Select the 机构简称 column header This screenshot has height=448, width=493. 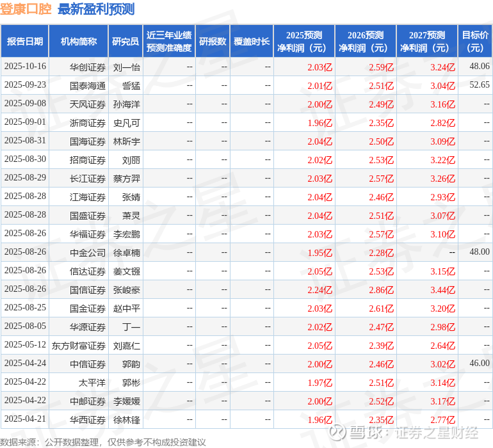pyautogui.click(x=79, y=41)
